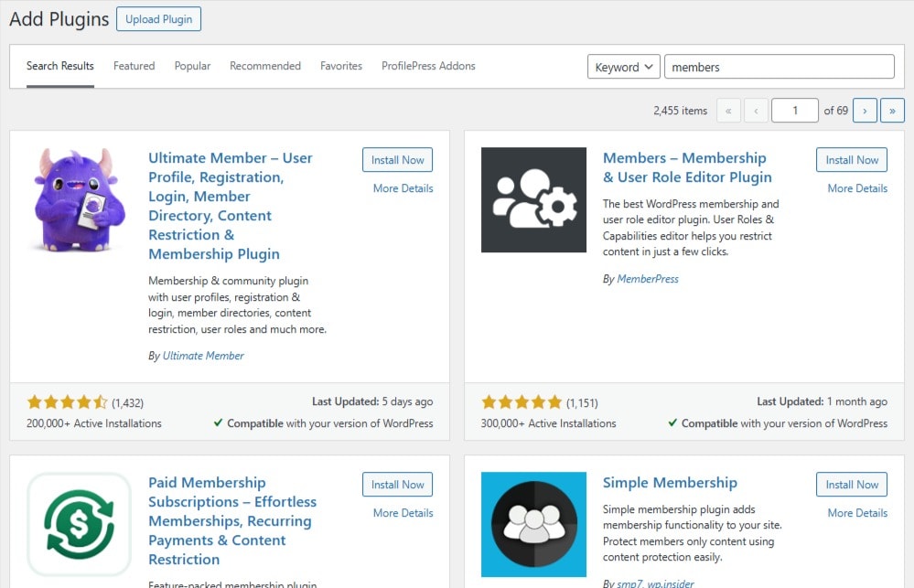
Task: Install the Ultimate Member plugin
Action: (398, 160)
